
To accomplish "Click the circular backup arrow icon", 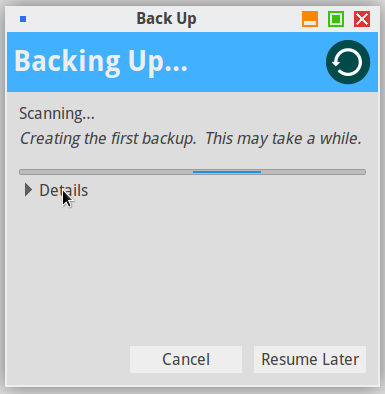I will 348,62.
